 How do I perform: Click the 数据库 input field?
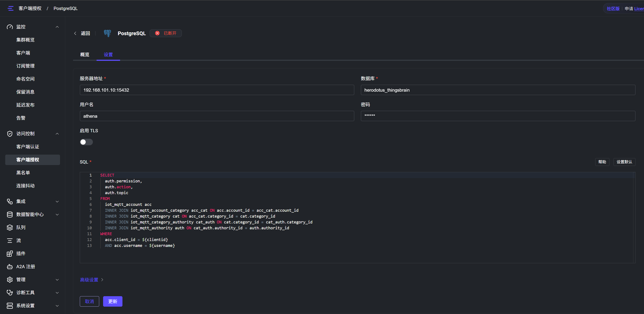pos(498,90)
